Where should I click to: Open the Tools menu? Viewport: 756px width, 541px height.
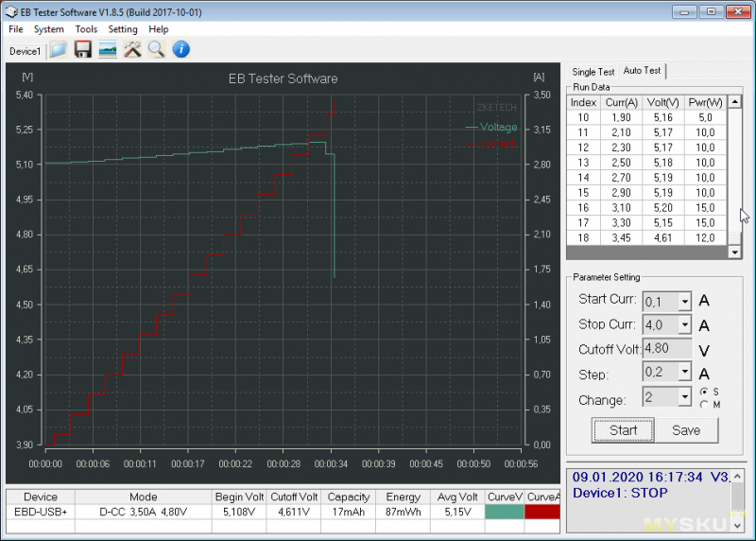click(x=86, y=29)
